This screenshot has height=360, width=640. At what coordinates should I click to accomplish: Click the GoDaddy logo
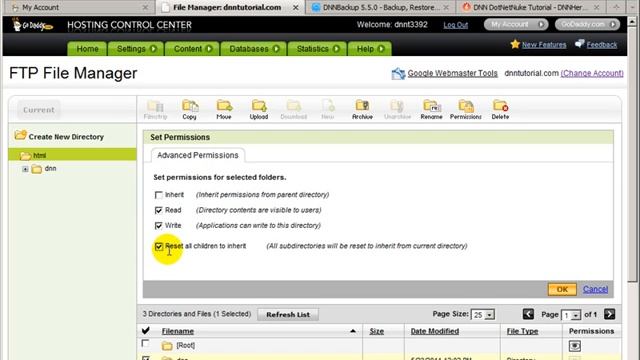[32, 25]
